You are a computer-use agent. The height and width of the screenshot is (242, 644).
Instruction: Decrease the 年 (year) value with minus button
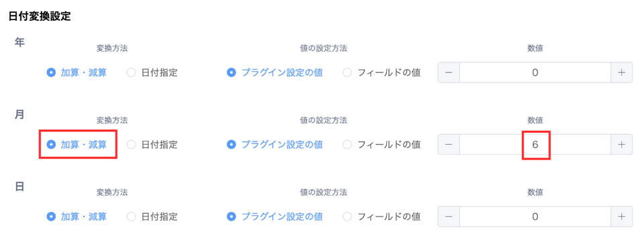point(449,72)
